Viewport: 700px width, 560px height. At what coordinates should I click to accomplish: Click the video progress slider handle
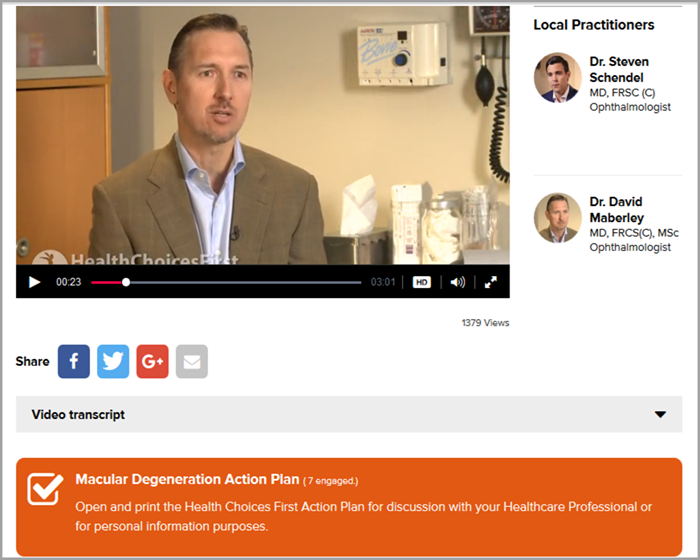[x=126, y=282]
